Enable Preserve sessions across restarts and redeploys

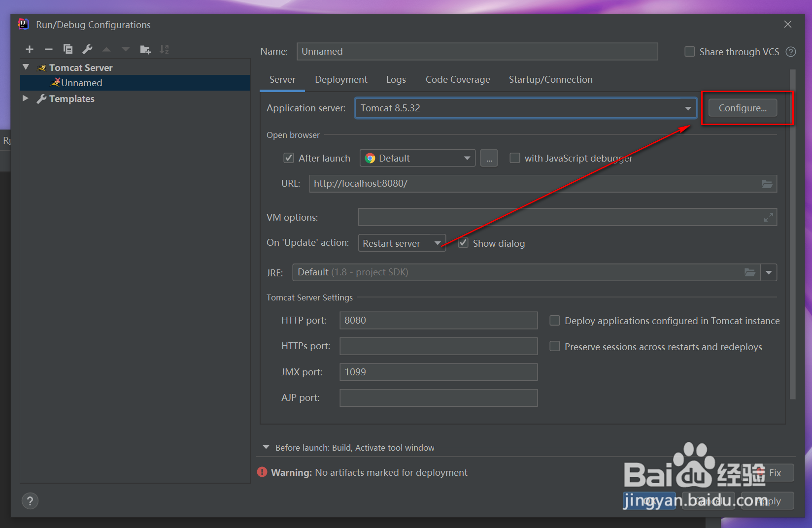(555, 347)
